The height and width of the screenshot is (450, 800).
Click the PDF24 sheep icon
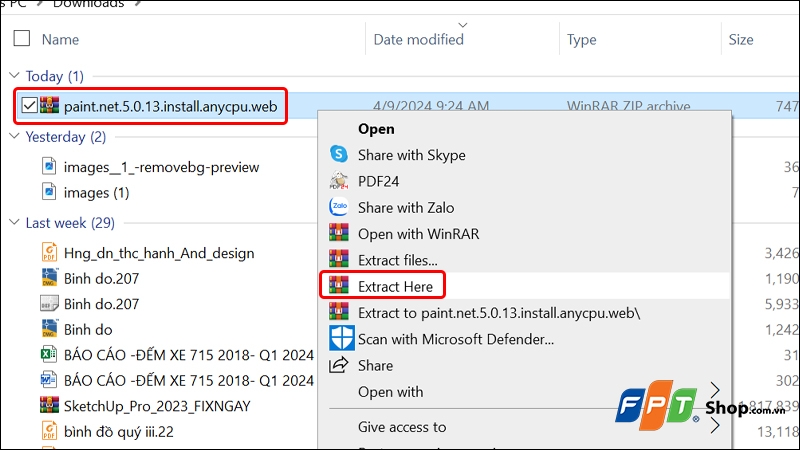tap(339, 181)
